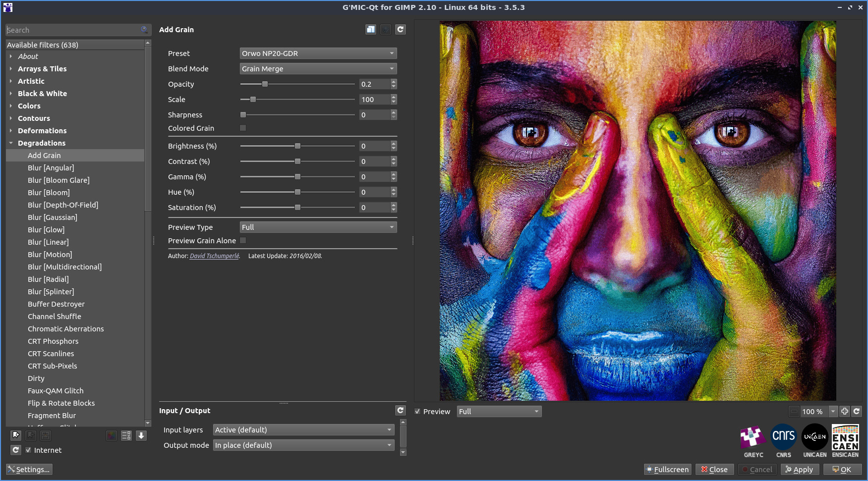
Task: Click the zoom in plus icon
Action: (x=845, y=411)
